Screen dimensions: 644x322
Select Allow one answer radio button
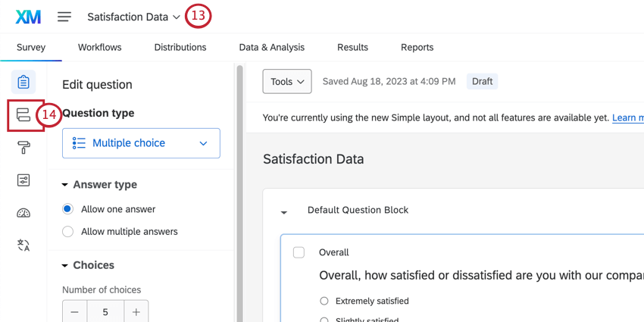click(x=68, y=209)
